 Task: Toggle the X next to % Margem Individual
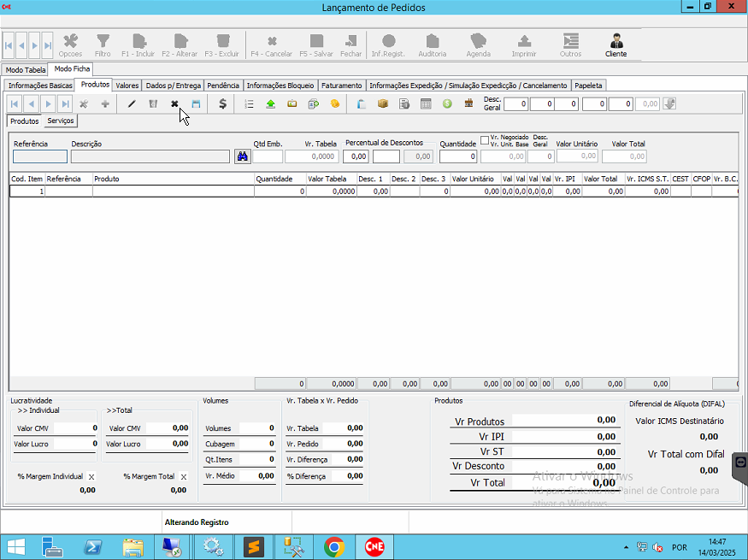pos(91,477)
